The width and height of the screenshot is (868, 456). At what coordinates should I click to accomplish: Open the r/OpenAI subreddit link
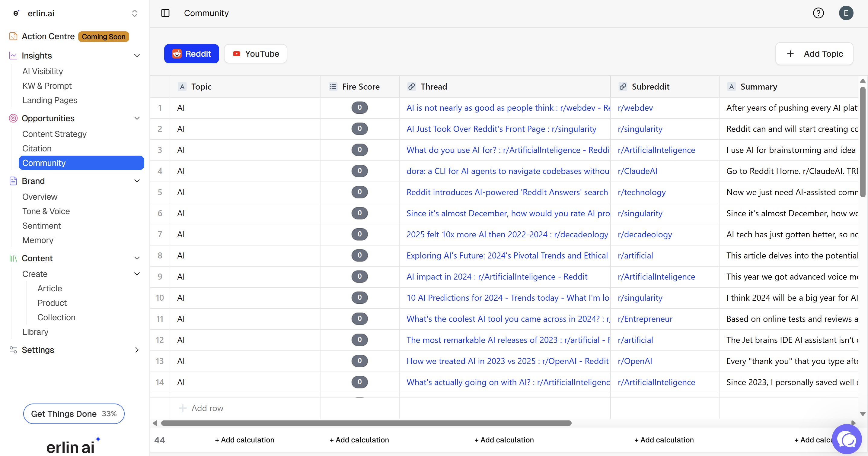[x=635, y=361]
